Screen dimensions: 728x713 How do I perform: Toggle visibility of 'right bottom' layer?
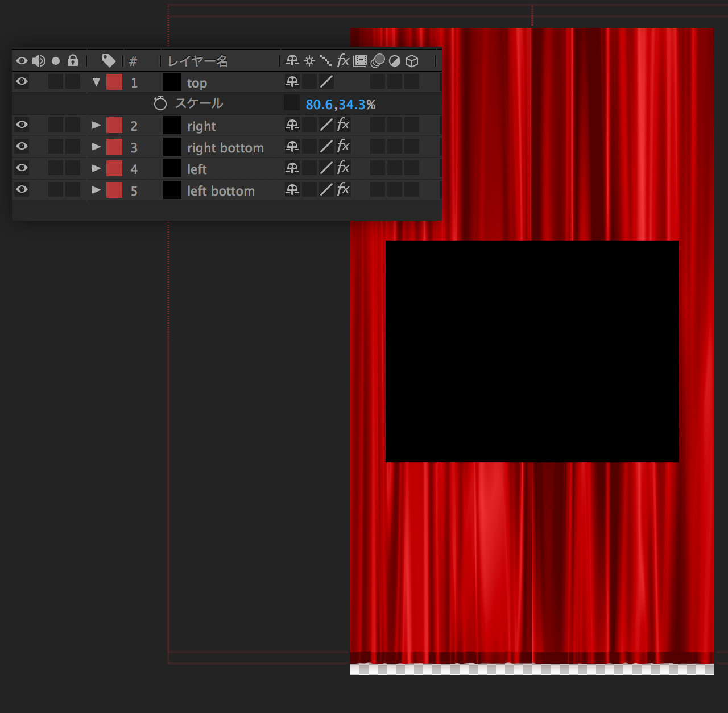[x=22, y=146]
